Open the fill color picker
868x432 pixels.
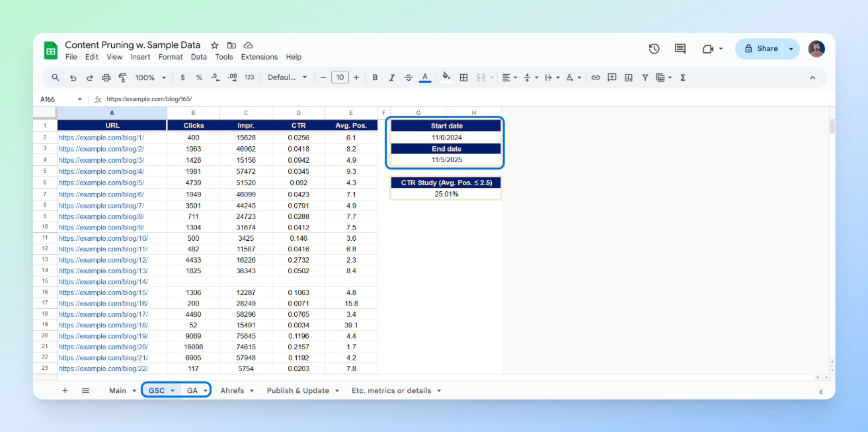pyautogui.click(x=446, y=77)
